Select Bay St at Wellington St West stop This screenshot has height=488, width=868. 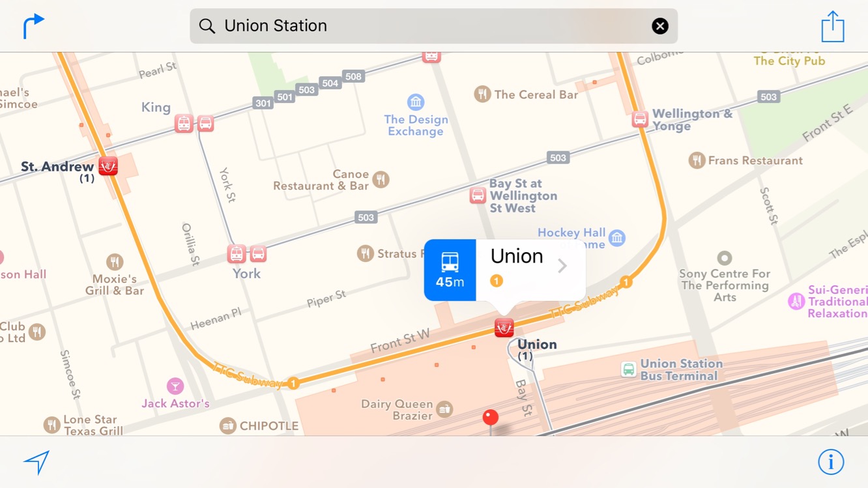click(478, 195)
